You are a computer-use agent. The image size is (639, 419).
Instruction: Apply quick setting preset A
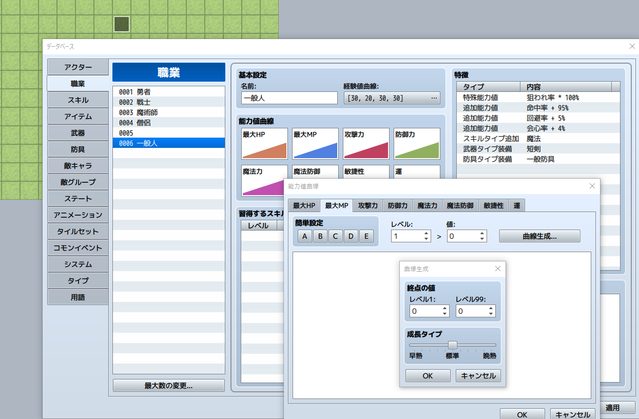pos(304,236)
